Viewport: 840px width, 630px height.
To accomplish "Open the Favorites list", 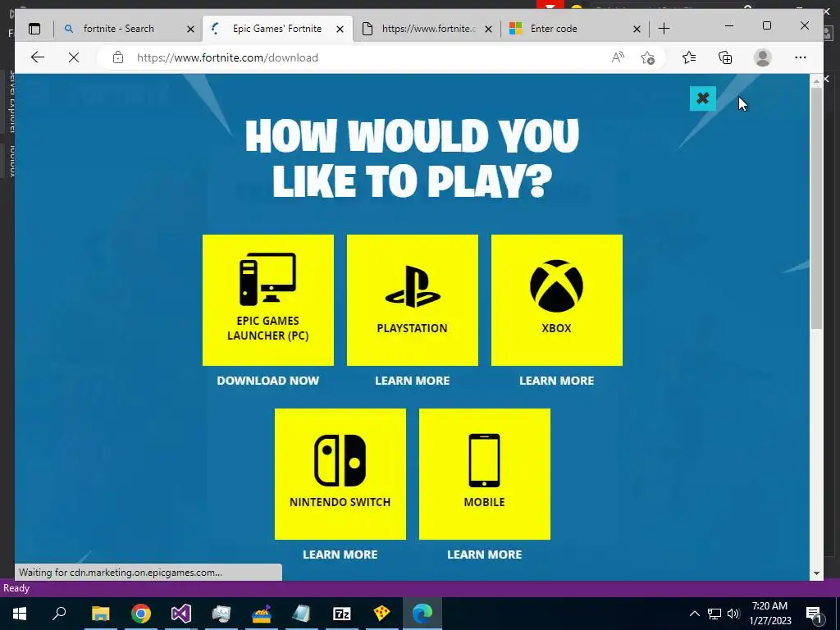I will 689,57.
